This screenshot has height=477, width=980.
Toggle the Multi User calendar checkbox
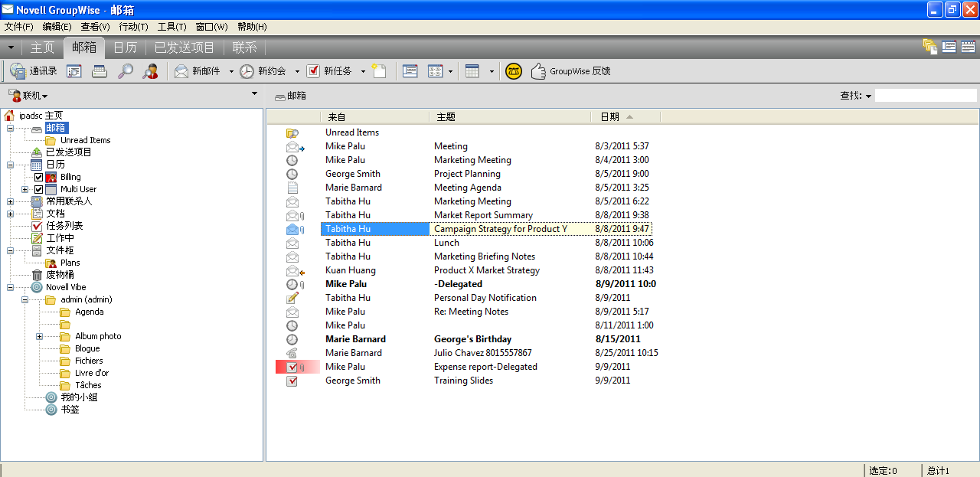tap(38, 189)
